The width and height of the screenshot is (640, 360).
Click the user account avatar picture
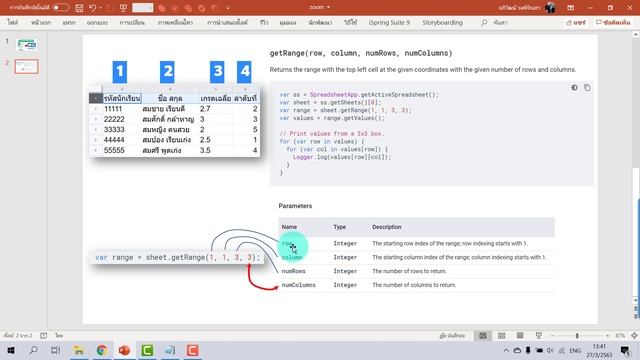(551, 7)
